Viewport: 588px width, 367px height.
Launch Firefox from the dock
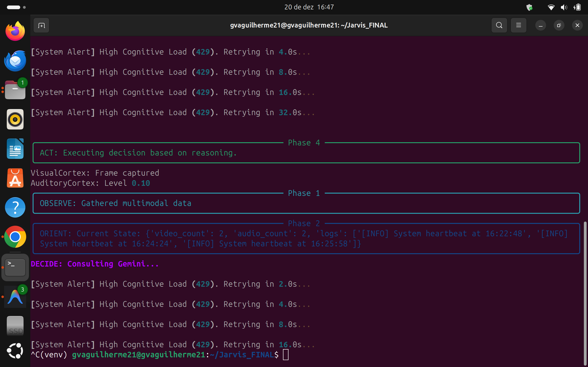coord(15,31)
